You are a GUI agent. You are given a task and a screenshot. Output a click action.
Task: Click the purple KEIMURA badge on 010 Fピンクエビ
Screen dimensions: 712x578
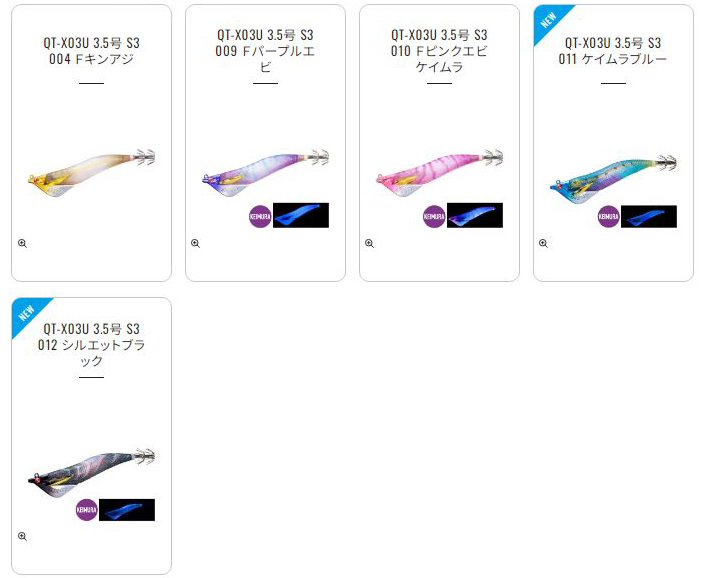(434, 217)
